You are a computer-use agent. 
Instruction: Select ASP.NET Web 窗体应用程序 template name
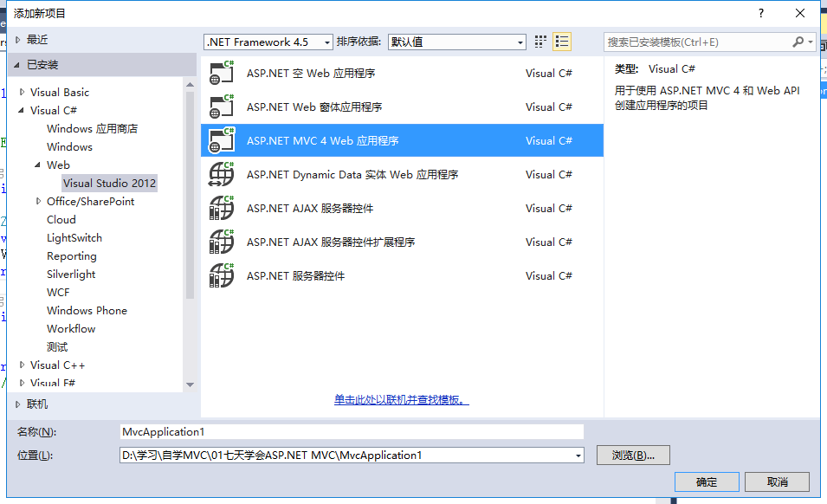pos(314,107)
